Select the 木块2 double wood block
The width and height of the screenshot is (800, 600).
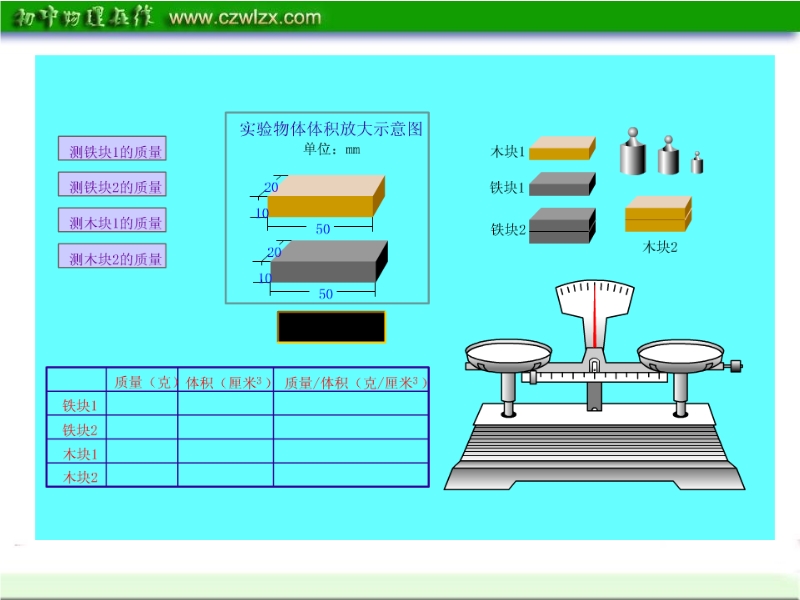[658, 214]
